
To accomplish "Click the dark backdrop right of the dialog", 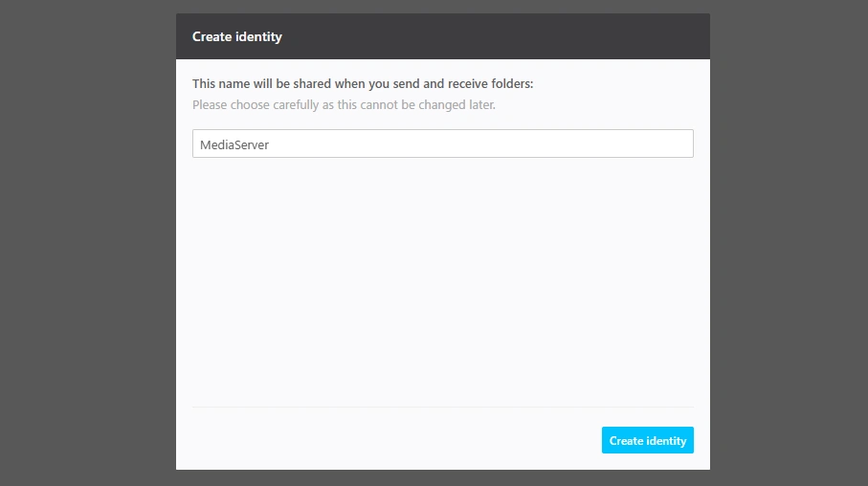I will pyautogui.click(x=789, y=244).
